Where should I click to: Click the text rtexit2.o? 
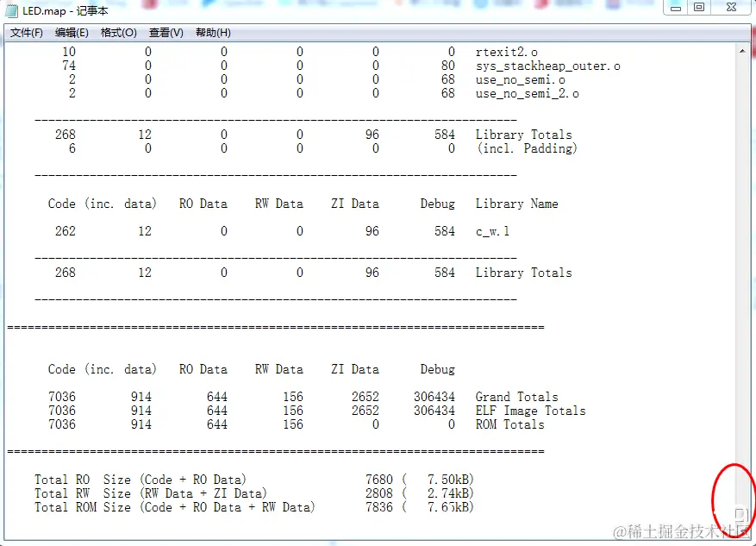pos(506,52)
